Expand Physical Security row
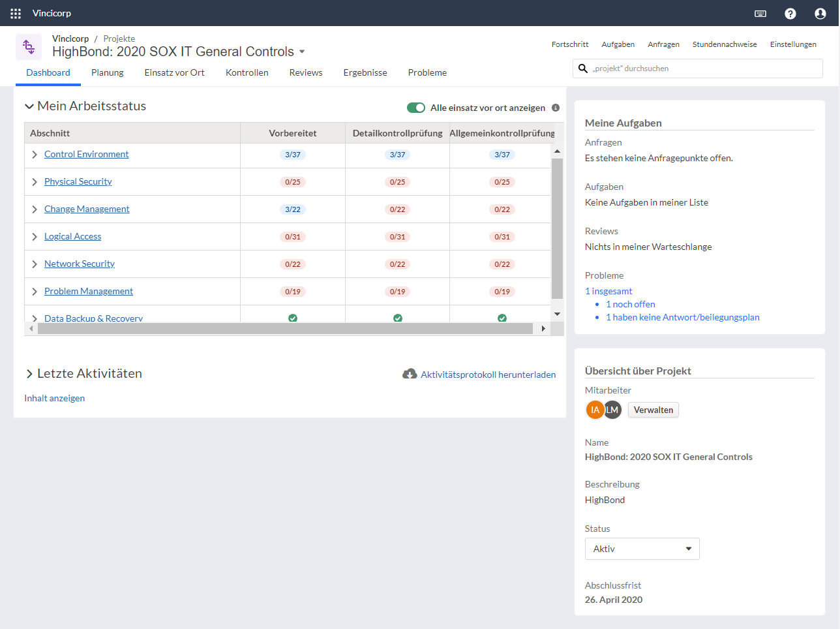Screen dimensions: 840x629 pyautogui.click(x=35, y=182)
